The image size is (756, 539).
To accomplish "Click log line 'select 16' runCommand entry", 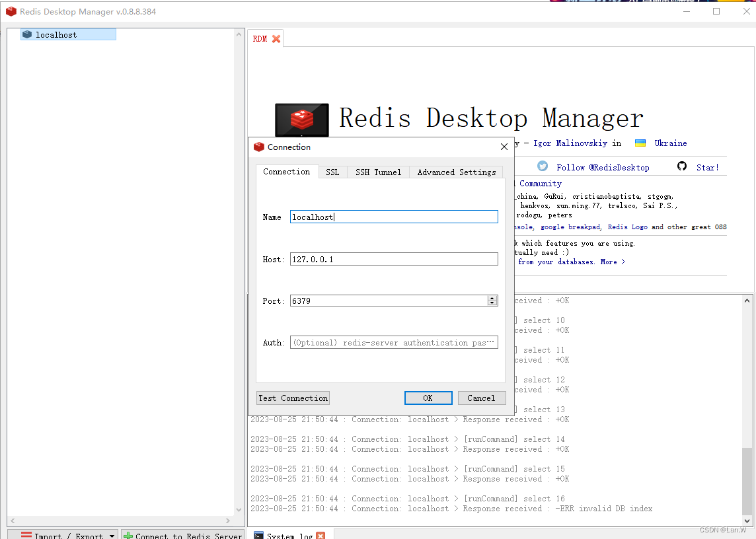I will [408, 499].
